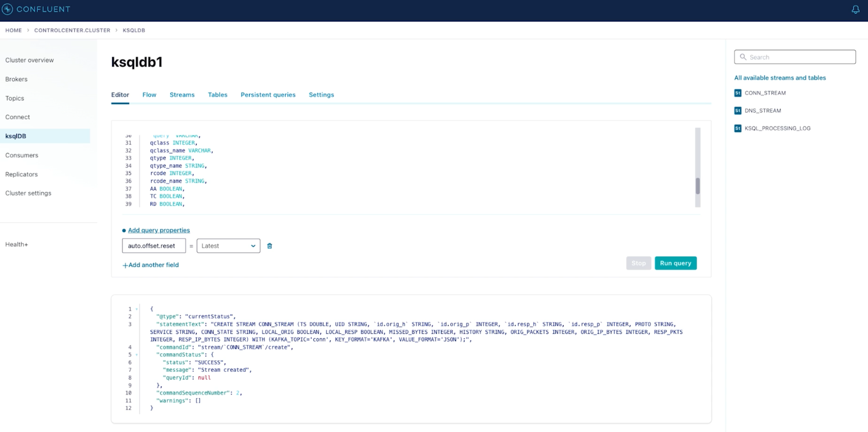Click editor line 'rcode INTEGER,'
The width and height of the screenshot is (868, 432).
(172, 173)
